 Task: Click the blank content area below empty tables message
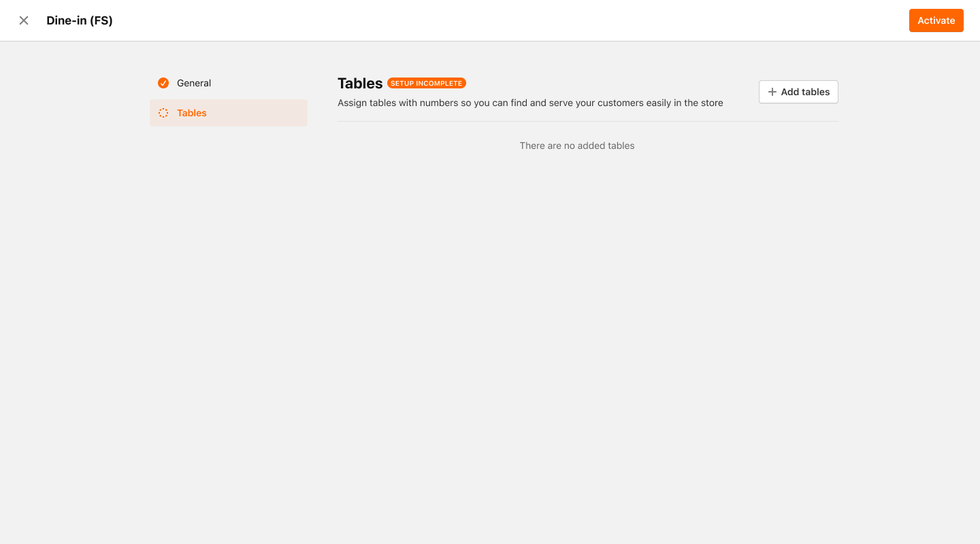[x=588, y=340]
